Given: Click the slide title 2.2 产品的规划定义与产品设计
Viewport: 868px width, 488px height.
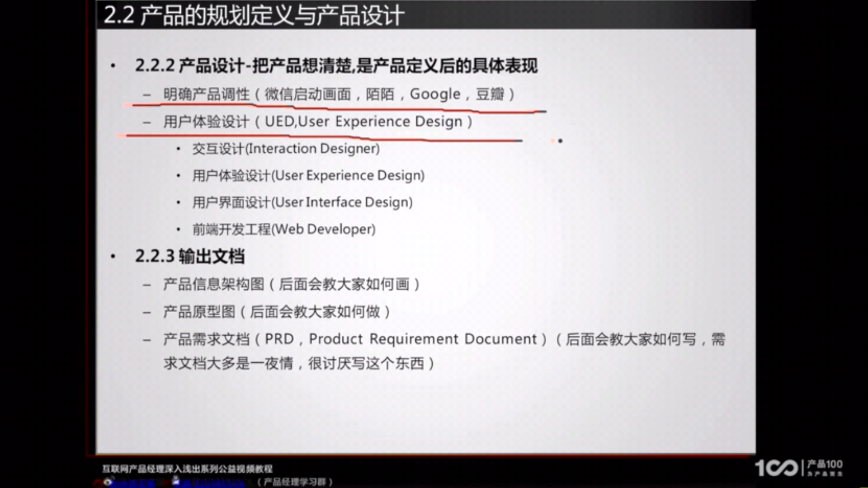Looking at the screenshot, I should click(x=254, y=15).
